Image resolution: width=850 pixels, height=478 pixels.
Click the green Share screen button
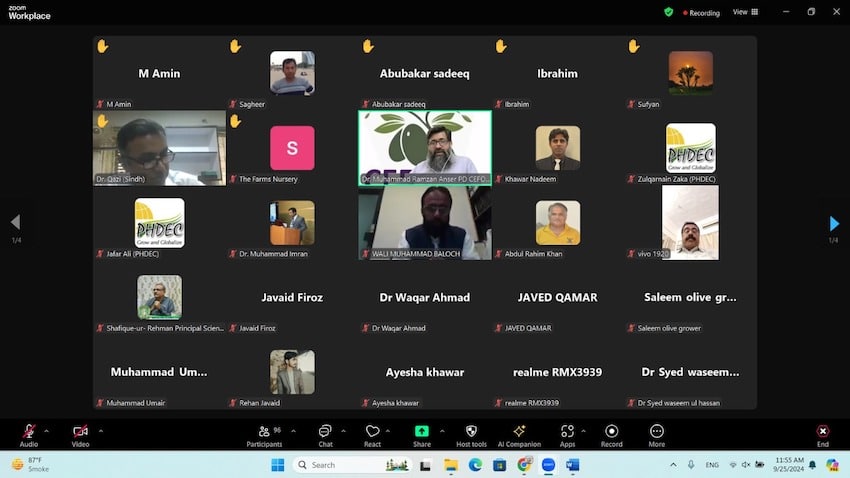(x=422, y=431)
